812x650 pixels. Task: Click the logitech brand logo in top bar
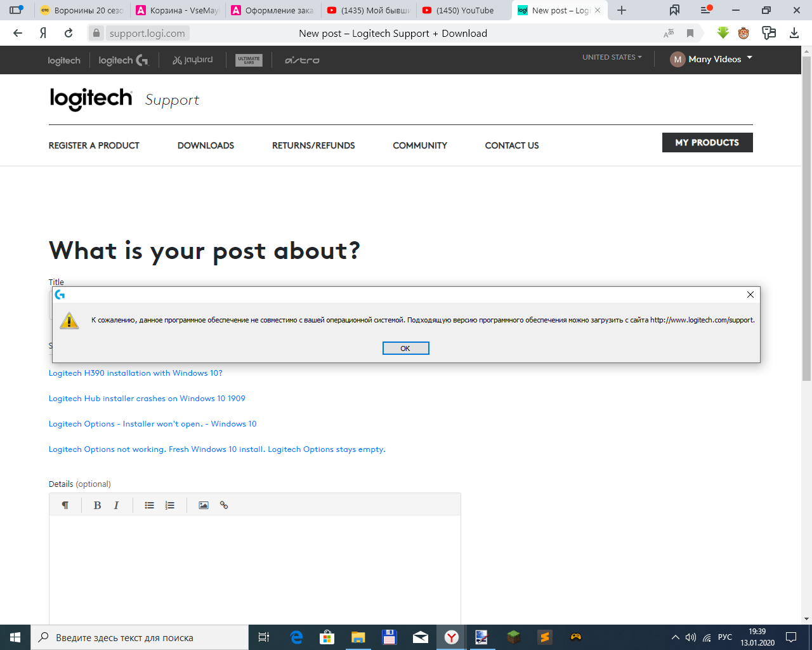pos(64,60)
